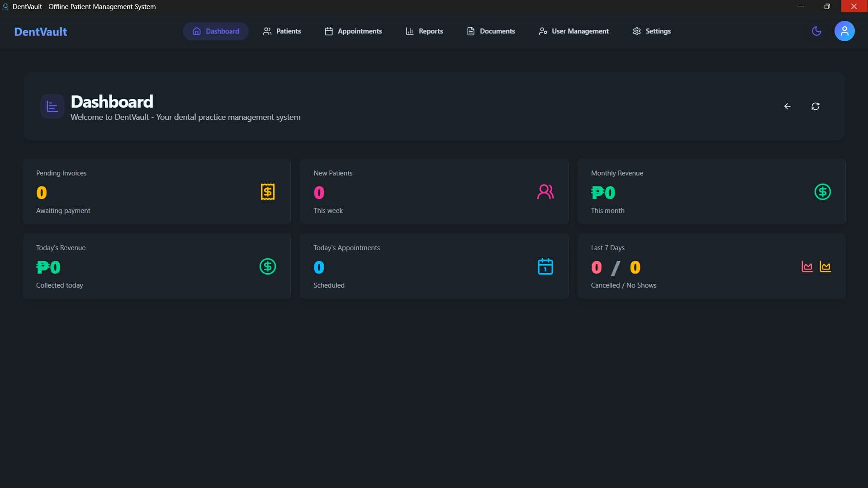Open the user account avatar menu
Viewport: 868px width, 488px height.
844,31
